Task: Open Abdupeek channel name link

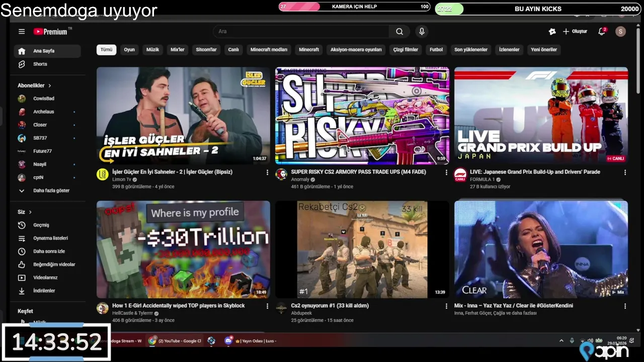Action: 301,313
